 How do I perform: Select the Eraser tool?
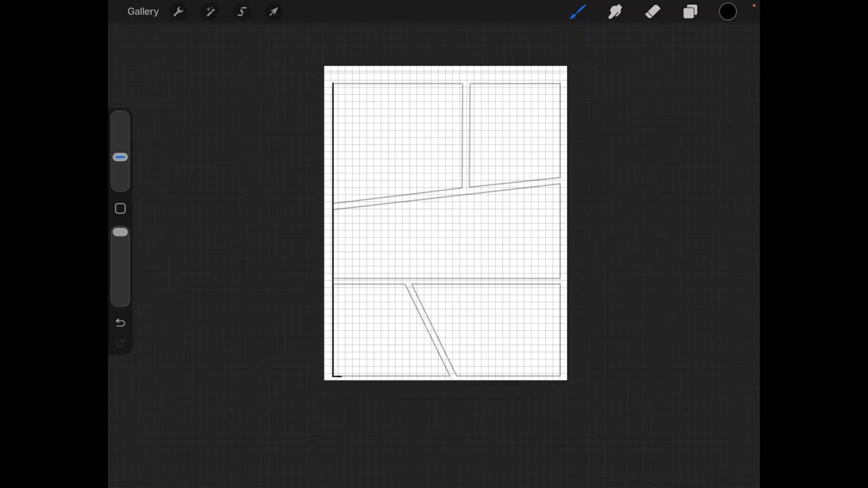coord(652,12)
